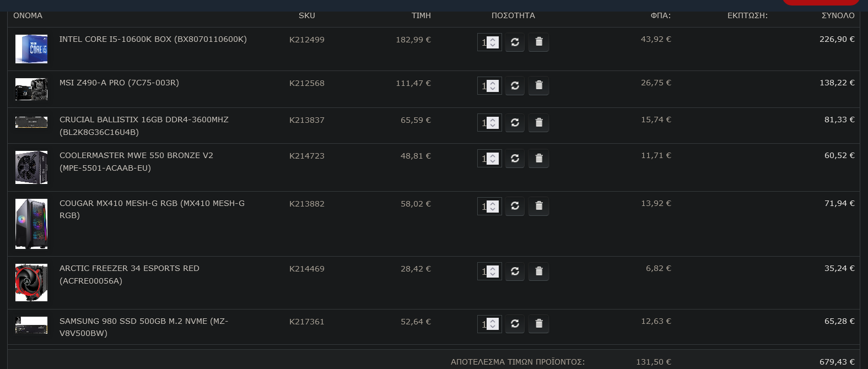868x369 pixels.
Task: Click the Cougar MX410 quantity field
Action: click(x=489, y=206)
